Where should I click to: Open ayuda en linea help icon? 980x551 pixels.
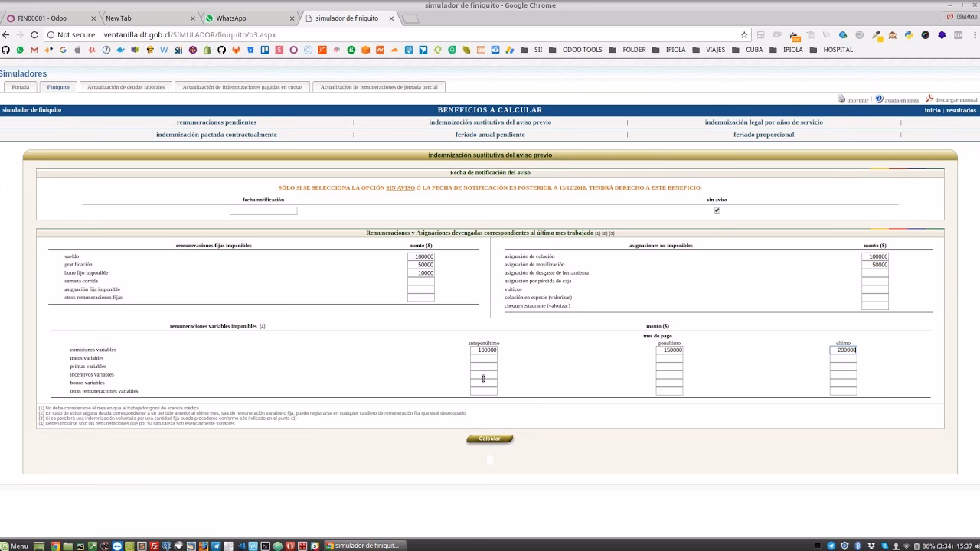[x=880, y=99]
